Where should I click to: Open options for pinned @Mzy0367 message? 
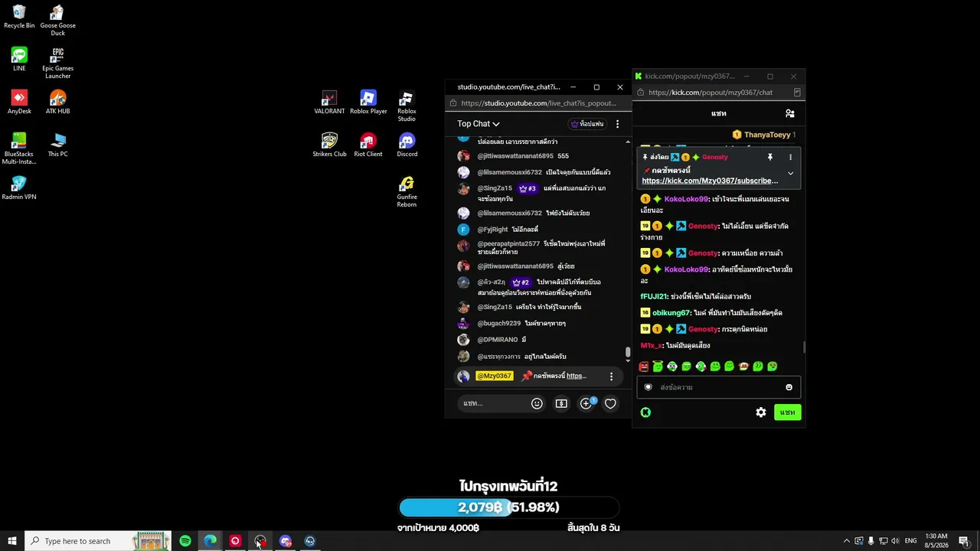(611, 377)
